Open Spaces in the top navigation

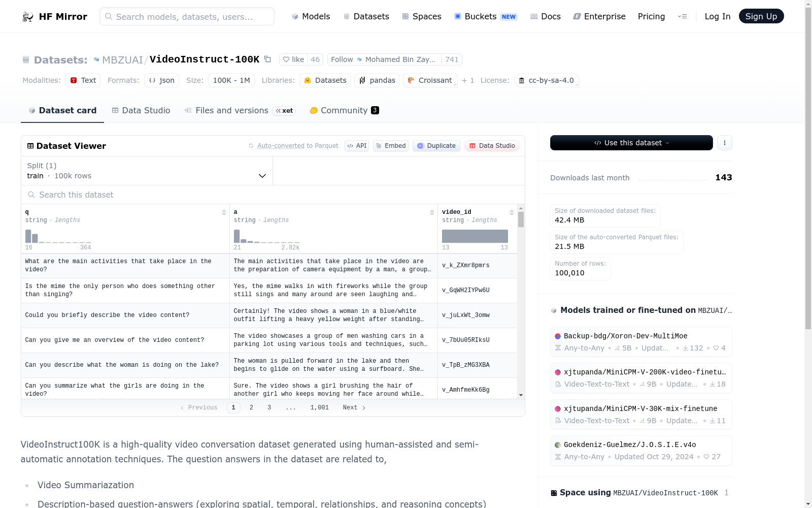point(422,16)
